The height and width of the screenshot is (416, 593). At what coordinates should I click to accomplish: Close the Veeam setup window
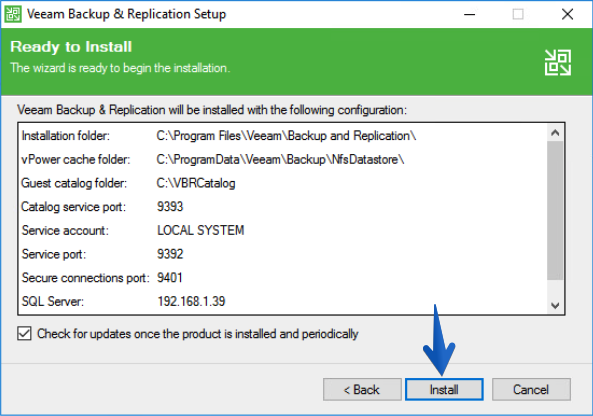click(567, 14)
